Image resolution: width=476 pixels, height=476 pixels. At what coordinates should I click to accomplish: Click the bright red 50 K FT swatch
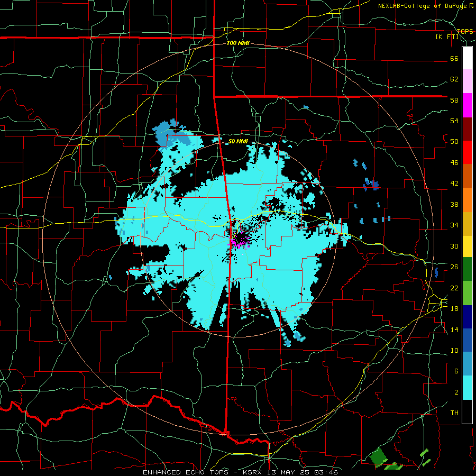point(467,152)
